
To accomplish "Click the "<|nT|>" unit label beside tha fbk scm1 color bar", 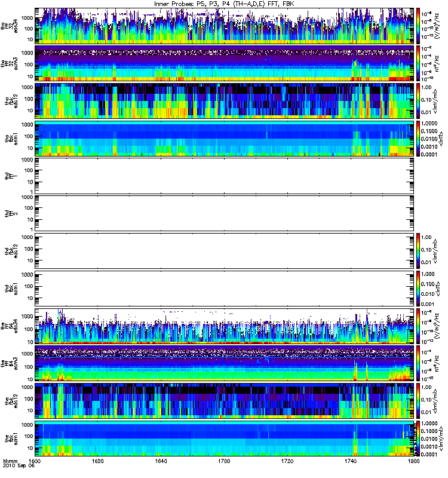I will point(440,139).
